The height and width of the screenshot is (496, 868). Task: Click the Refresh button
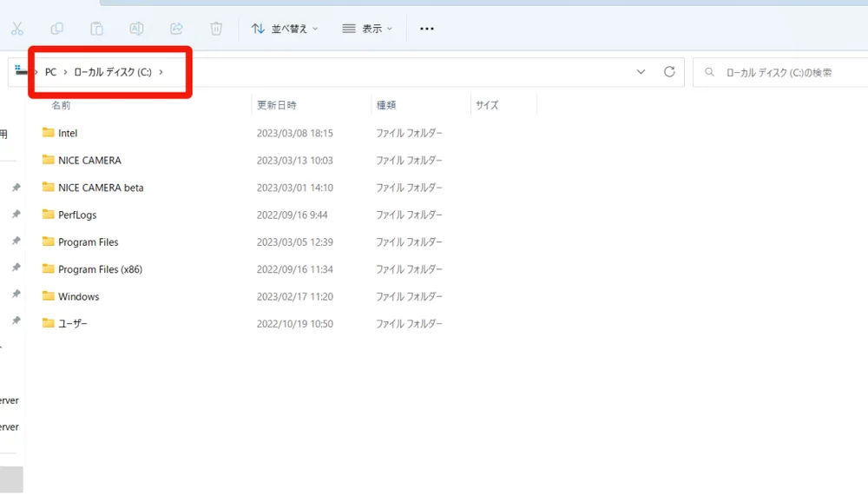tap(669, 71)
